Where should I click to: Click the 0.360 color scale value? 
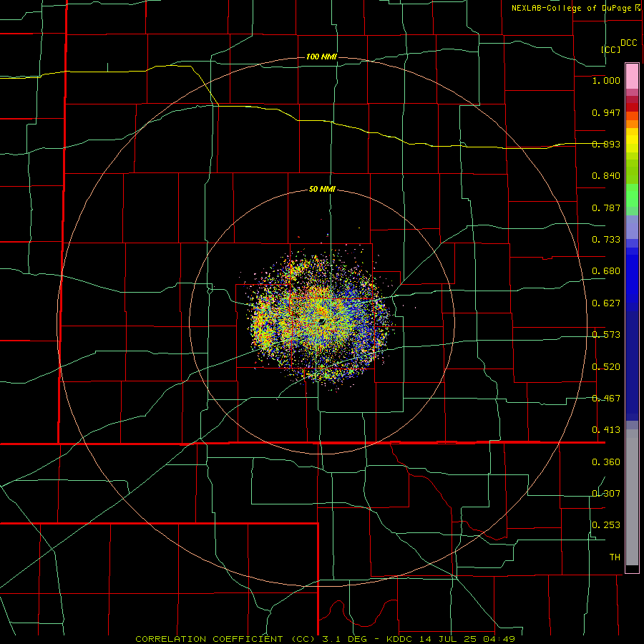tap(606, 462)
